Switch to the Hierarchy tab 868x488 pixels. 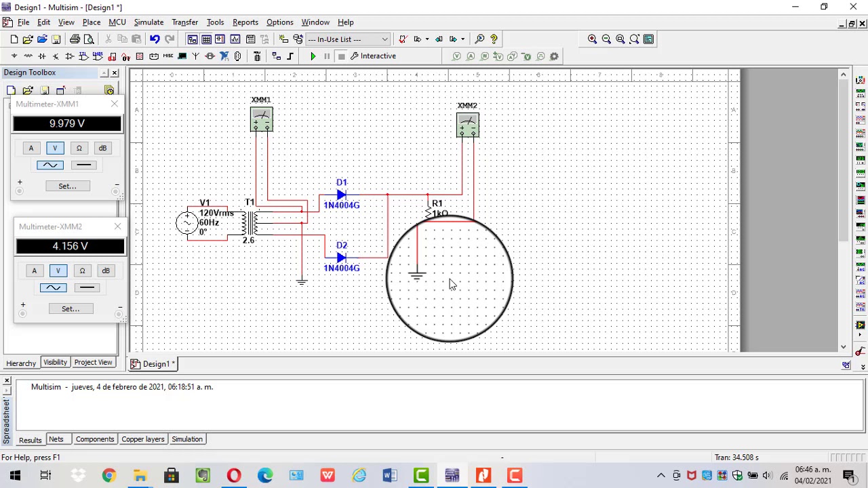[21, 363]
